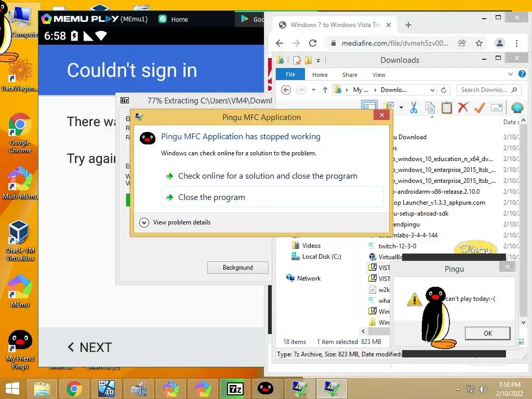This screenshot has width=532, height=399.
Task: Select Windows 7 to Windows Vista Chrome tab
Action: pos(335,25)
